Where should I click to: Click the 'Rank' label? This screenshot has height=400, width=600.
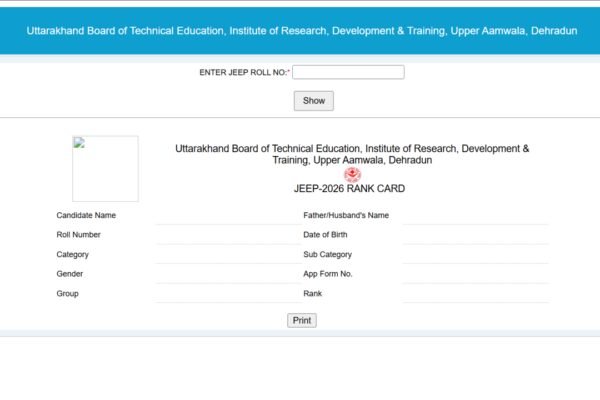coord(313,294)
